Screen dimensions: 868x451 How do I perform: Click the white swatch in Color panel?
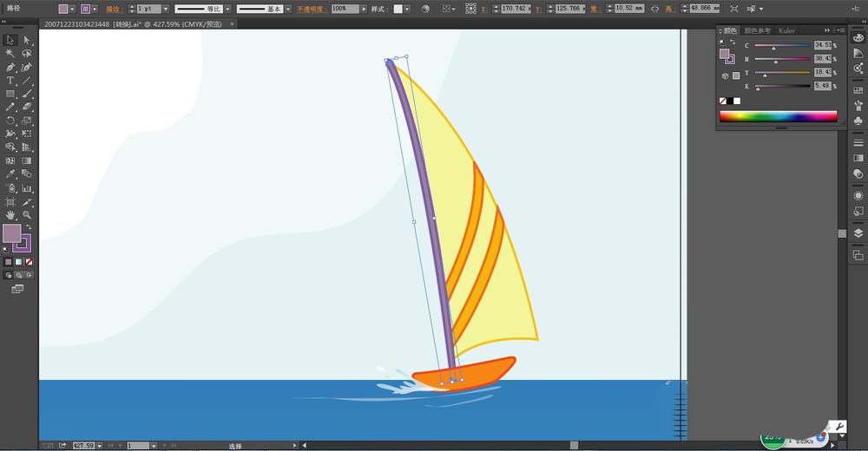click(737, 101)
